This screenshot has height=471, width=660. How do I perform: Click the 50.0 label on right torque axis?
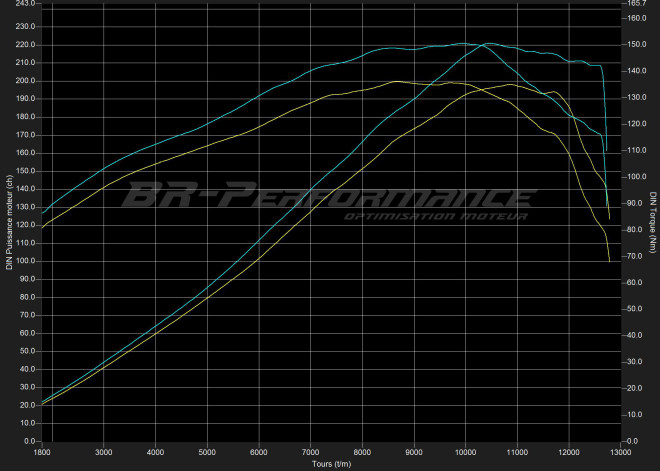632,309
